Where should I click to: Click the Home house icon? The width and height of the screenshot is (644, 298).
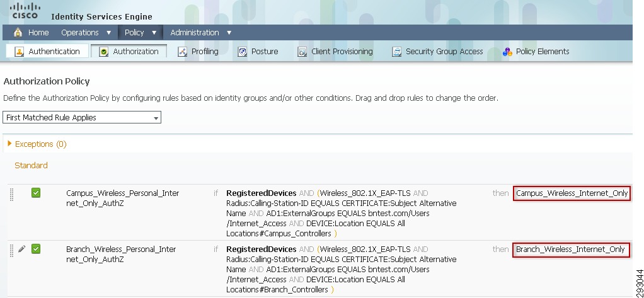18,32
